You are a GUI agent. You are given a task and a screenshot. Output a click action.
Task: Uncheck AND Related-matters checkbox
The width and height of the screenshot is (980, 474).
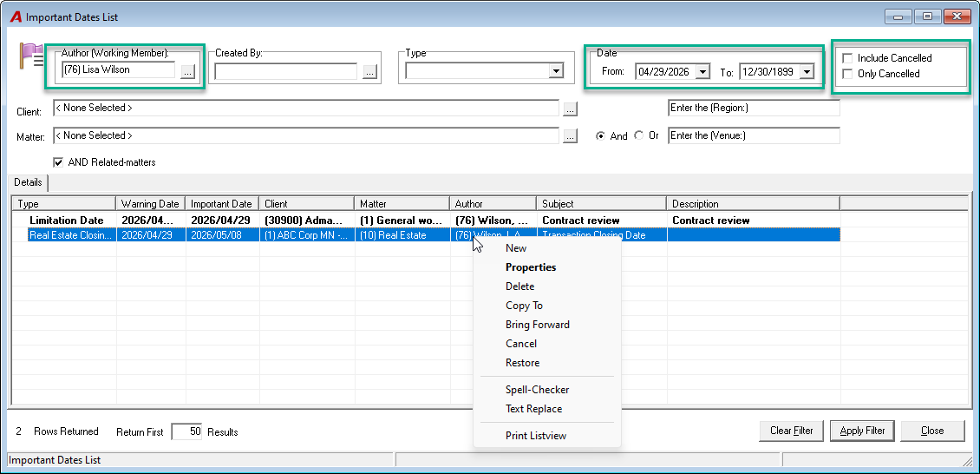pos(59,162)
